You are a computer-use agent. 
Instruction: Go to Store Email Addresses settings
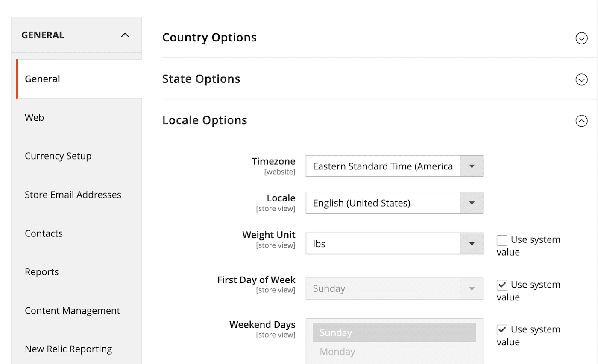pyautogui.click(x=73, y=195)
